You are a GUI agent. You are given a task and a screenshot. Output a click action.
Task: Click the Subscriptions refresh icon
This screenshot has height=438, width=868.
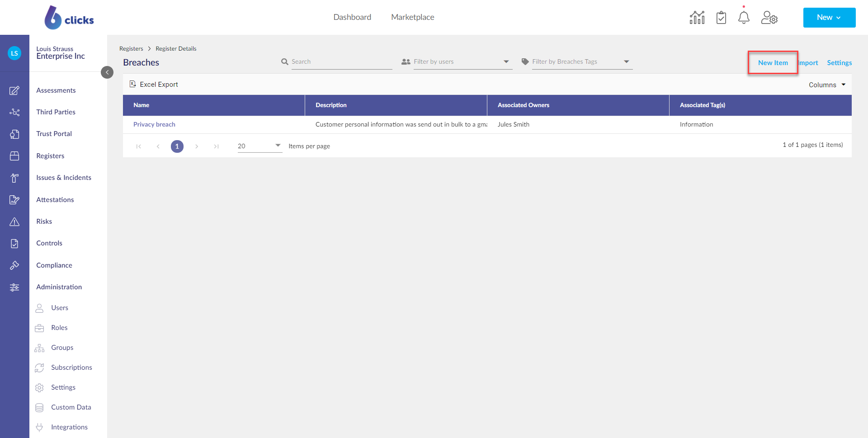[39, 367]
